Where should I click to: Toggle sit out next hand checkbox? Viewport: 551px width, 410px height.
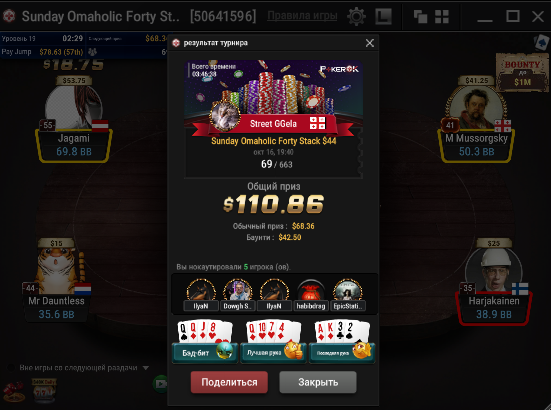(11, 368)
